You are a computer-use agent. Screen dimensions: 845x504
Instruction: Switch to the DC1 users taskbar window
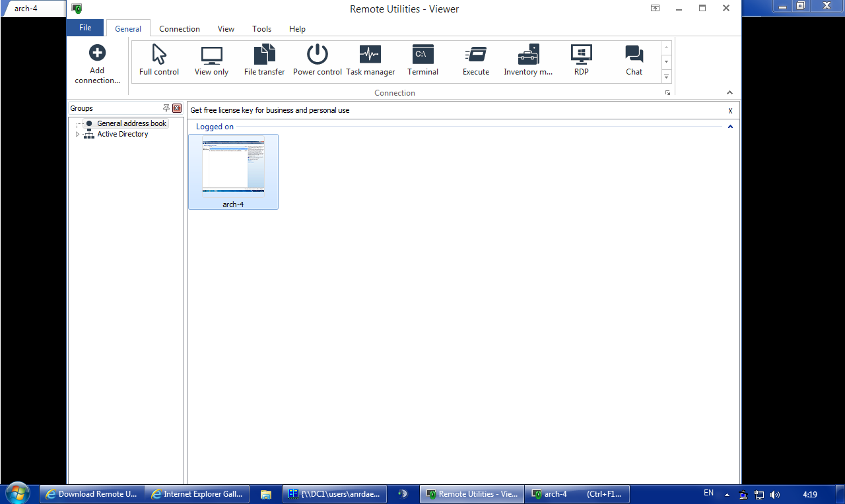tap(334, 493)
